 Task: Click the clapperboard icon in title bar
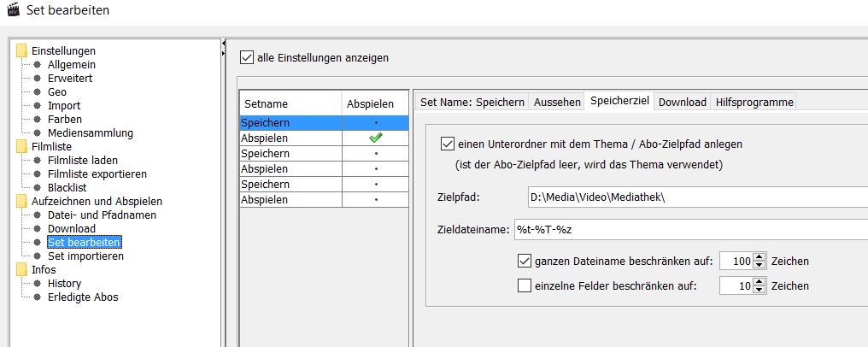click(x=13, y=11)
